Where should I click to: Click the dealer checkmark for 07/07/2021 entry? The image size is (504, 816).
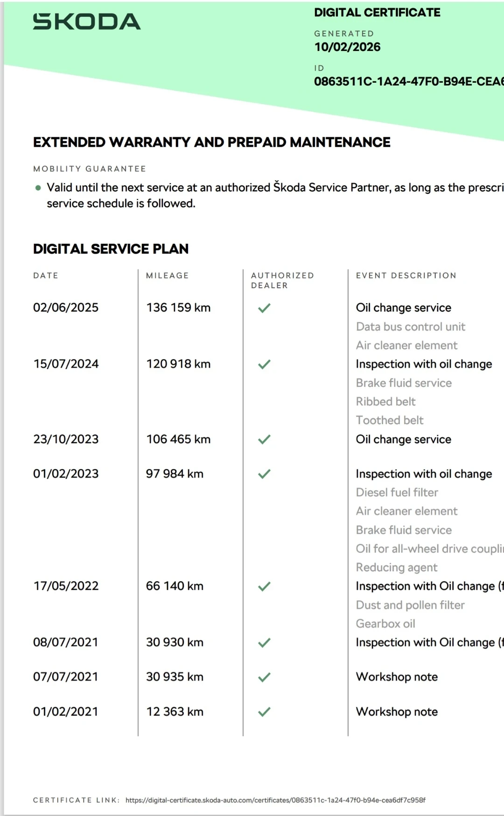264,677
